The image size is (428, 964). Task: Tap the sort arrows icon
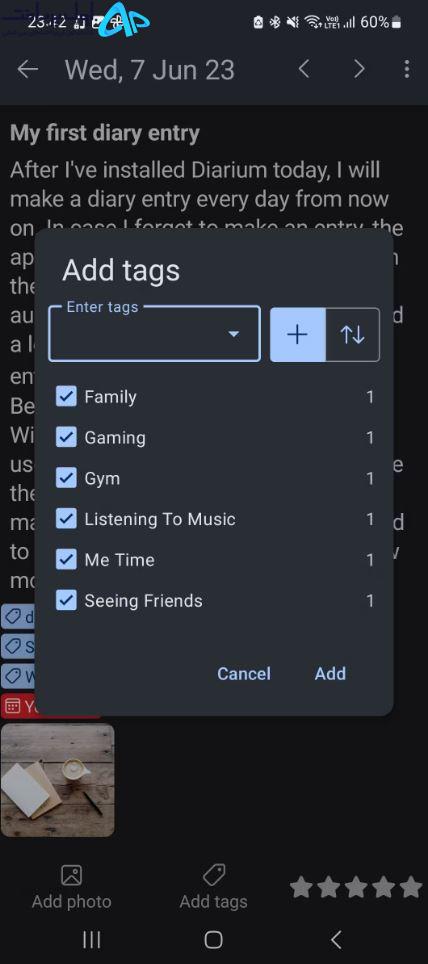(x=352, y=334)
